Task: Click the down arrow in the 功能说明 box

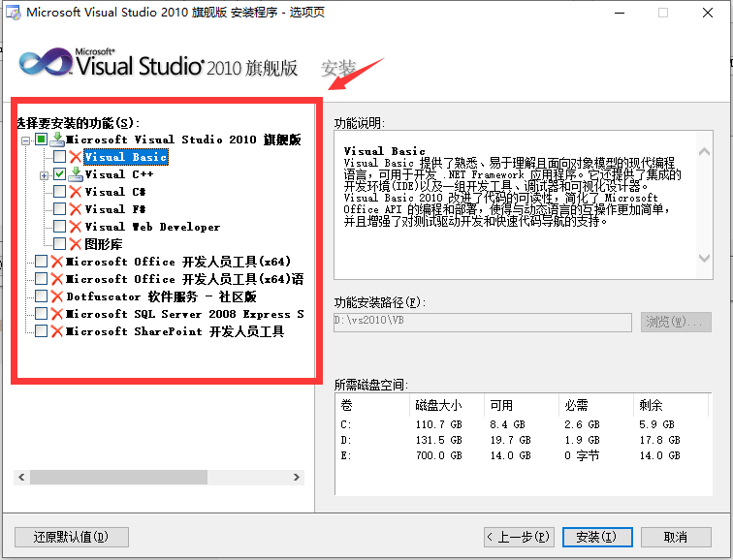Action: tap(704, 258)
